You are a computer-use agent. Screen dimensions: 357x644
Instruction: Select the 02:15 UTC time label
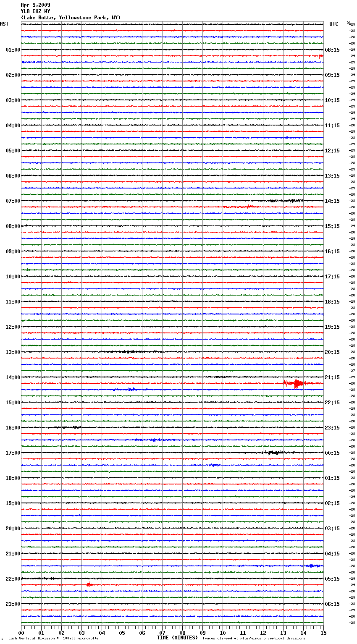(x=332, y=503)
